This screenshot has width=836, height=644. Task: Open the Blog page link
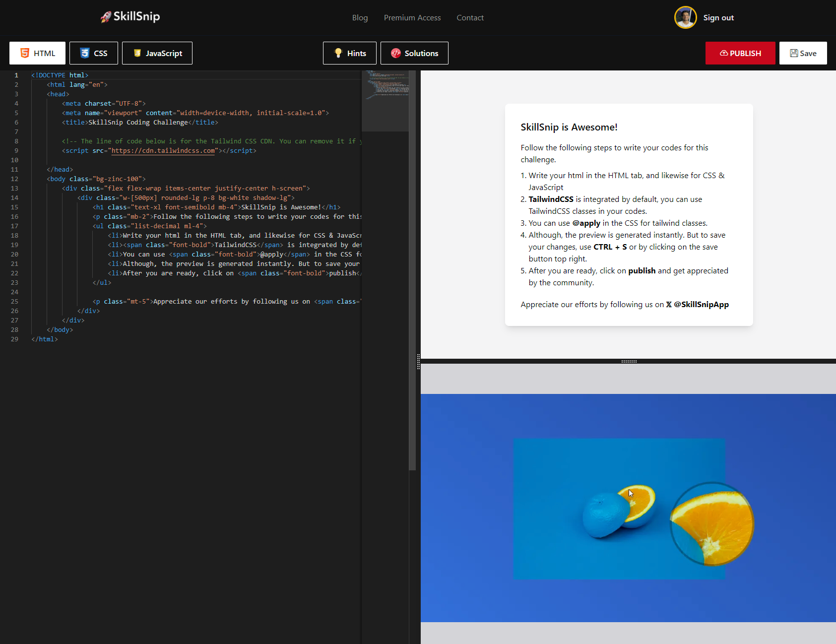pos(360,18)
